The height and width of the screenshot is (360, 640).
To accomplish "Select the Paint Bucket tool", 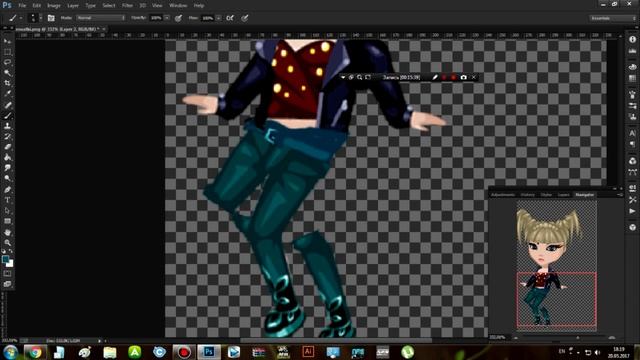I will (x=7, y=158).
